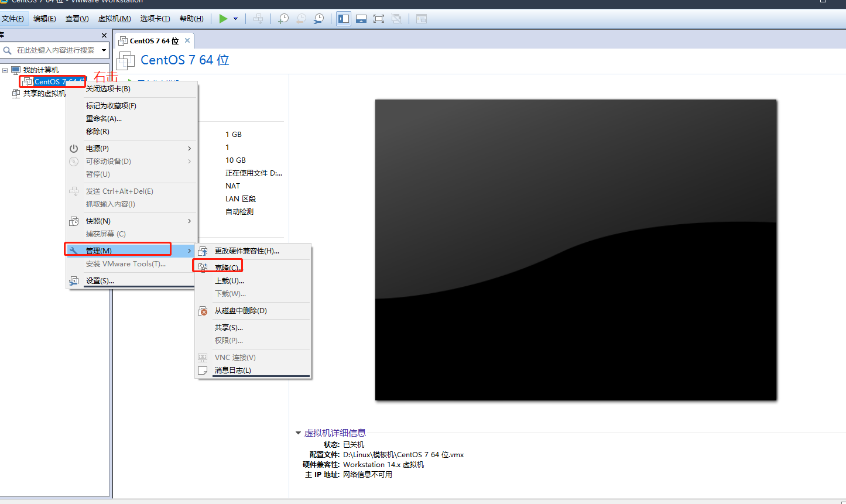
Task: Choose 上载(U)... from the manage submenu
Action: 253,281
